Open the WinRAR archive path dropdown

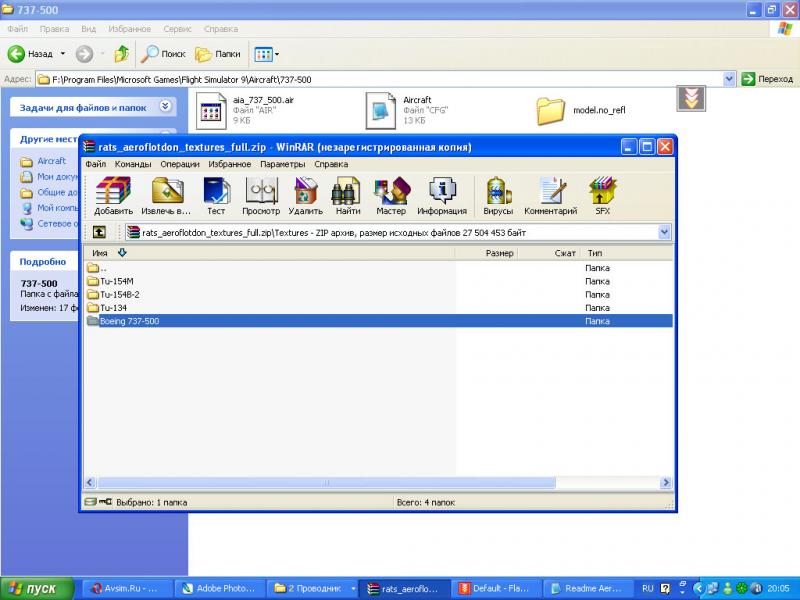point(664,233)
